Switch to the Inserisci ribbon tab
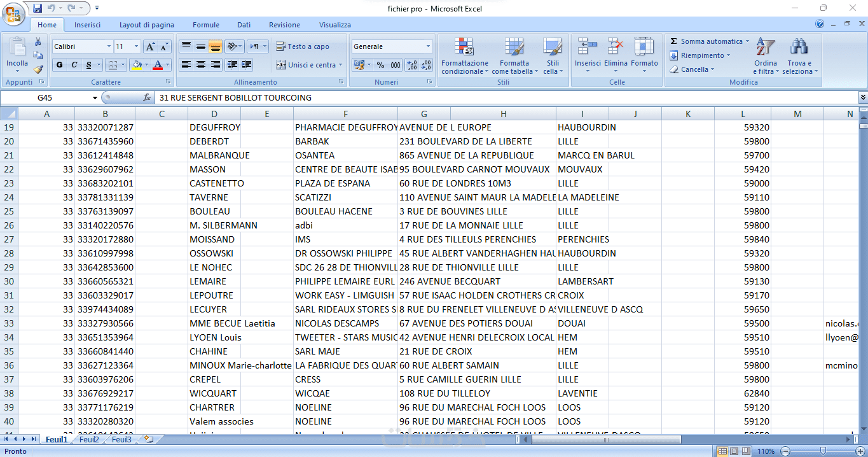The image size is (868, 457). pyautogui.click(x=87, y=25)
